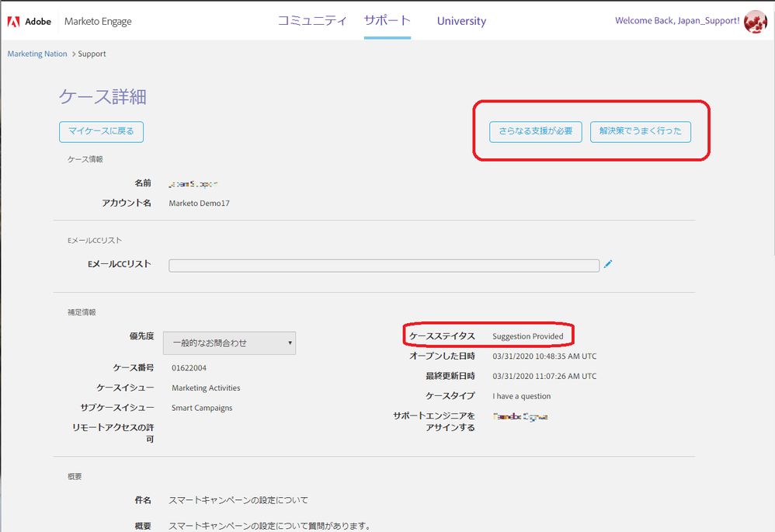Viewport: 775px width, 532px height.
Task: Open the コミュニティ tab
Action: (x=312, y=21)
